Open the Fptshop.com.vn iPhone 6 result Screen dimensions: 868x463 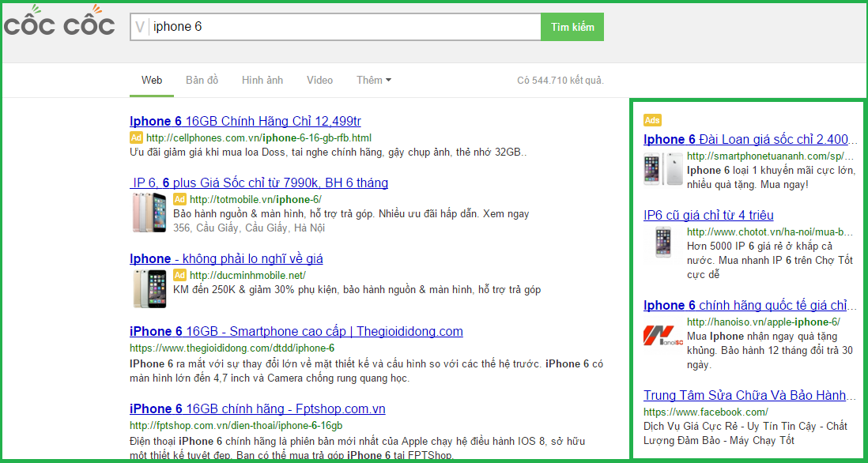tap(257, 408)
